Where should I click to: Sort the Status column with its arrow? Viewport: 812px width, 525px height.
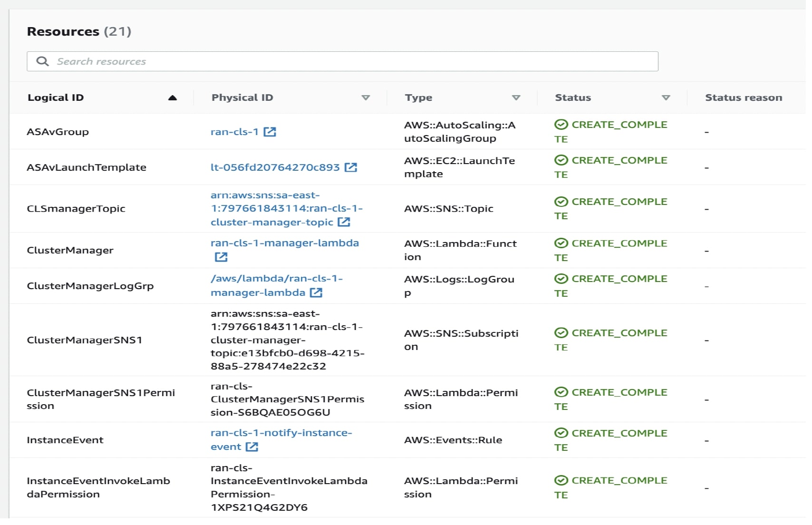(x=666, y=97)
